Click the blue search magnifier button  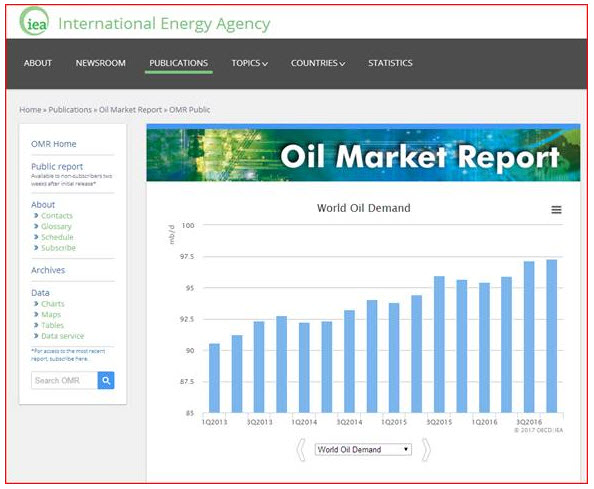(x=106, y=380)
